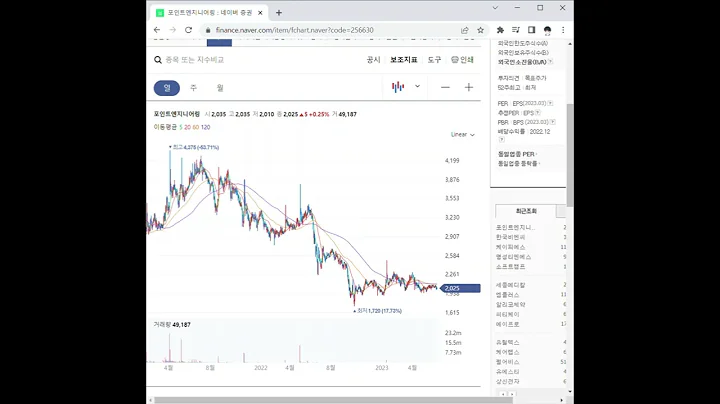Click the 포인트엔지니어링 browser tab
Screen dimensions: 720x404
click(x=209, y=13)
